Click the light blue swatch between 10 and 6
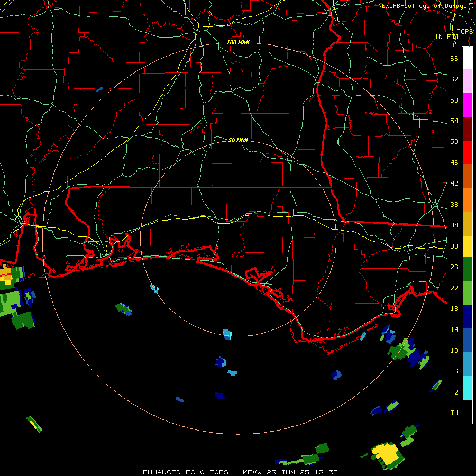Screen dimensions: 476x476 467,364
